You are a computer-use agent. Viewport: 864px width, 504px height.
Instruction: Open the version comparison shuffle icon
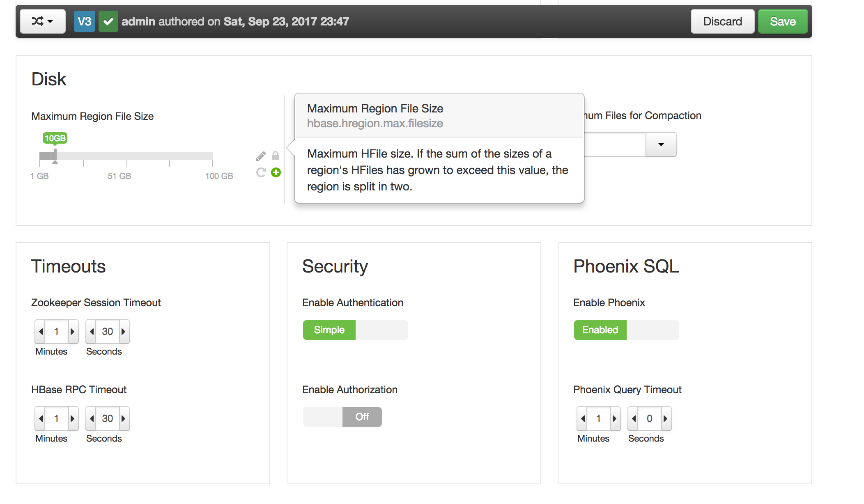tap(38, 21)
